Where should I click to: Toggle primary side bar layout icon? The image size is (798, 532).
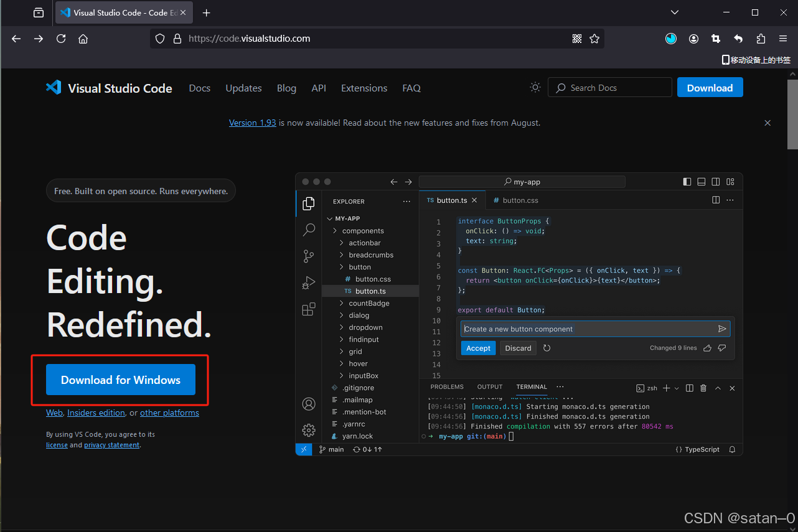tap(687, 182)
